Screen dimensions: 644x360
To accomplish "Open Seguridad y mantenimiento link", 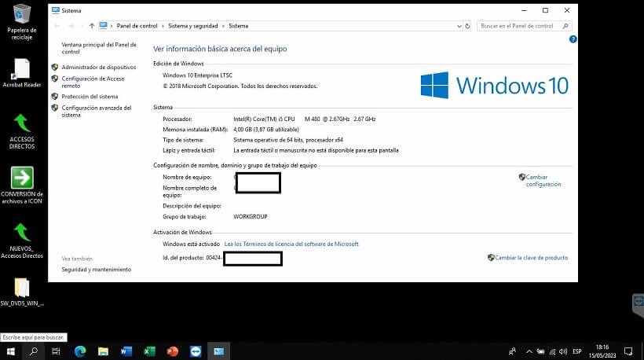I will point(96,270).
